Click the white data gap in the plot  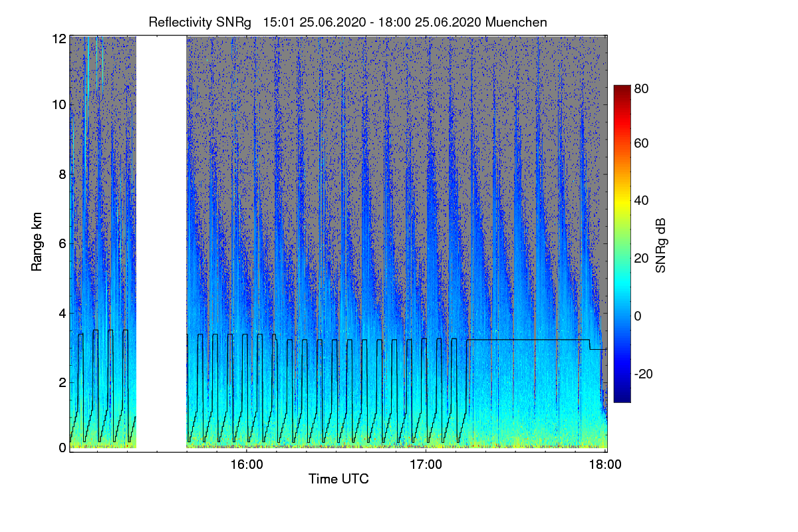point(161,243)
